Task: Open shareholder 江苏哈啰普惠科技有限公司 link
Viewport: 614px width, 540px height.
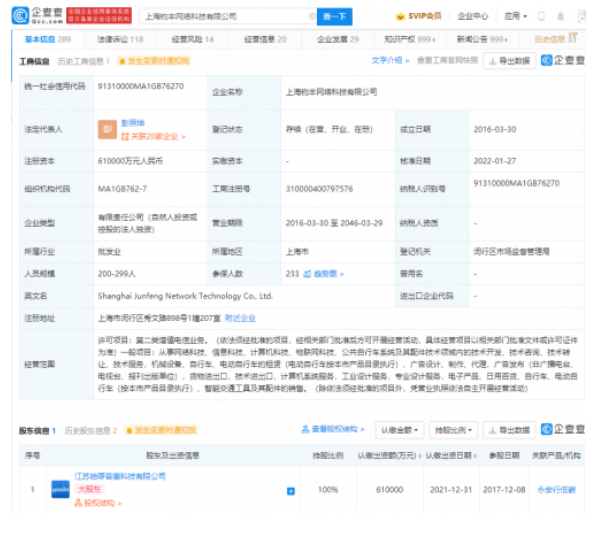Action: point(120,477)
